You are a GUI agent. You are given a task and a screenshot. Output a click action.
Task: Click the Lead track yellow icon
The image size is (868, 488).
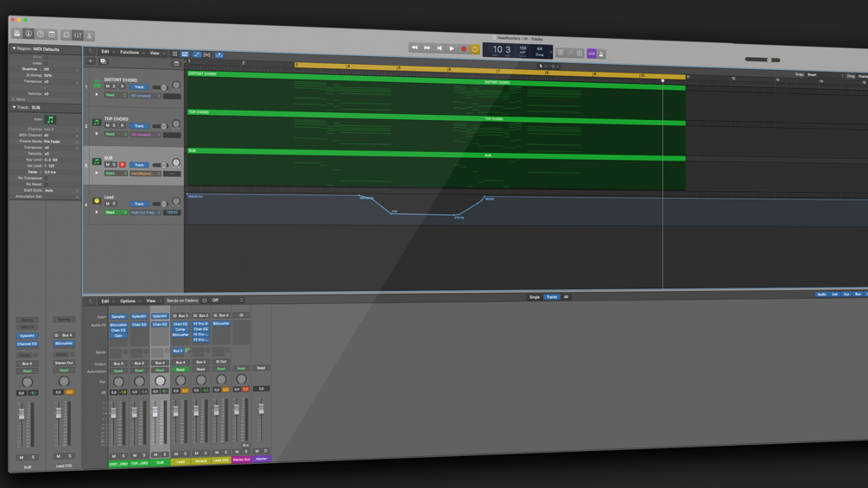pos(97,201)
